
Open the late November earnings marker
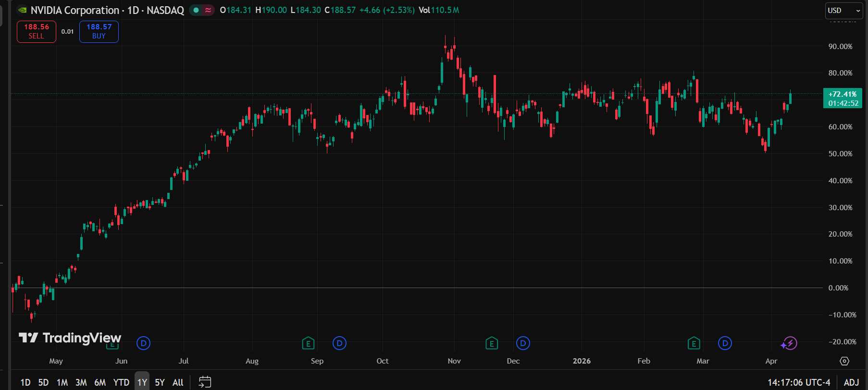tap(491, 343)
